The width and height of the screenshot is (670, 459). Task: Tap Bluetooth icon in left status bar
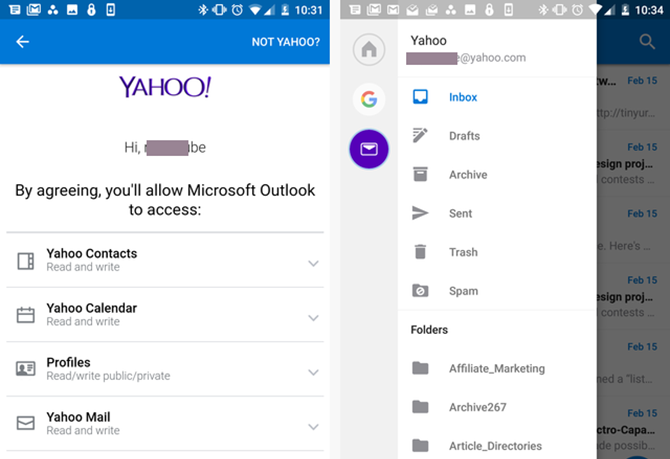(x=203, y=9)
